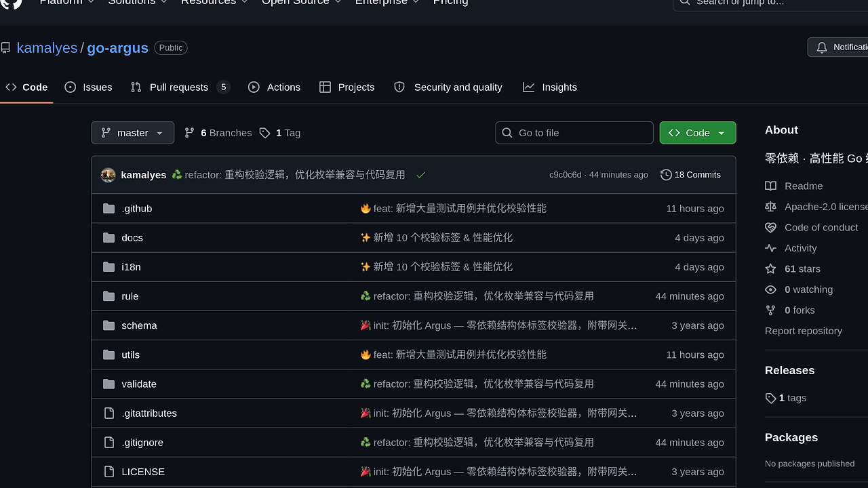This screenshot has width=868, height=488.
Task: Open the repository Activity link
Action: [x=791, y=248]
